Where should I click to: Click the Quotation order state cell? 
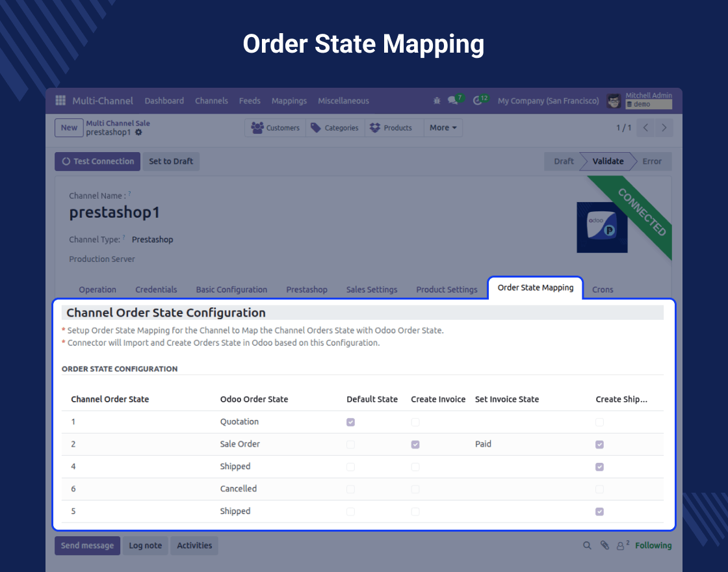tap(239, 422)
